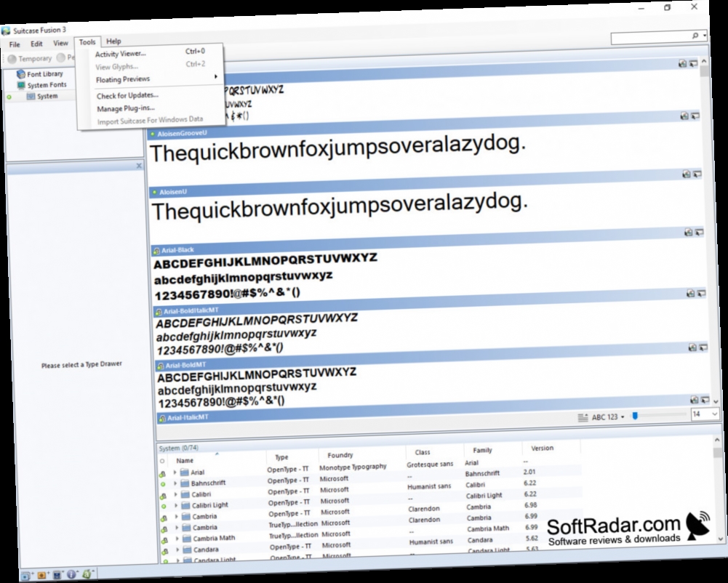Sort the list by the Family column

click(x=482, y=450)
